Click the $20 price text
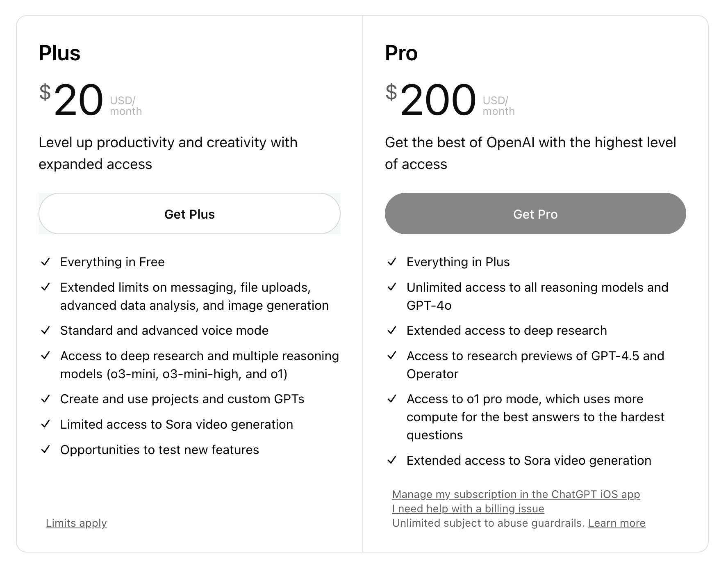 coord(71,100)
